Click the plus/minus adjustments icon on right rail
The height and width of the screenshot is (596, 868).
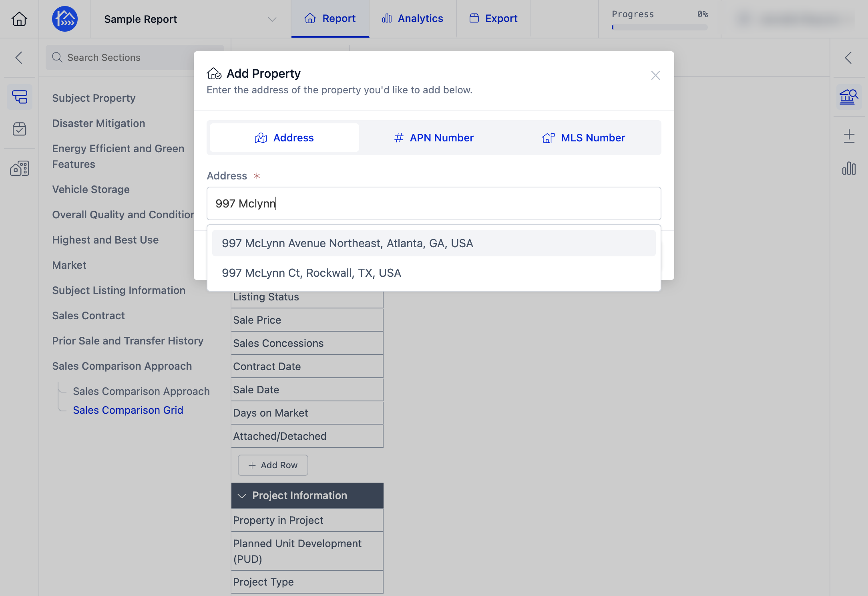849,136
